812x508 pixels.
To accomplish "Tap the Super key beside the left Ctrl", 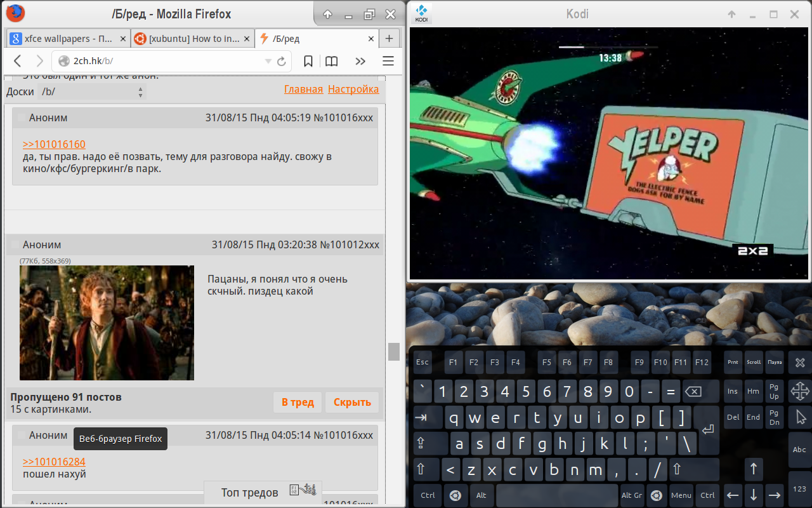I will click(455, 495).
